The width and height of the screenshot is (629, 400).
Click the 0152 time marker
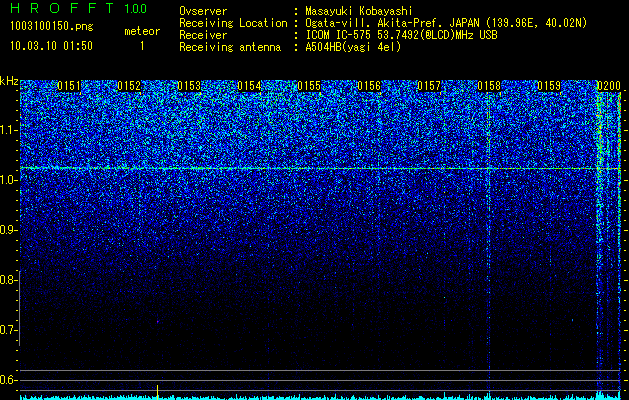coord(129,86)
